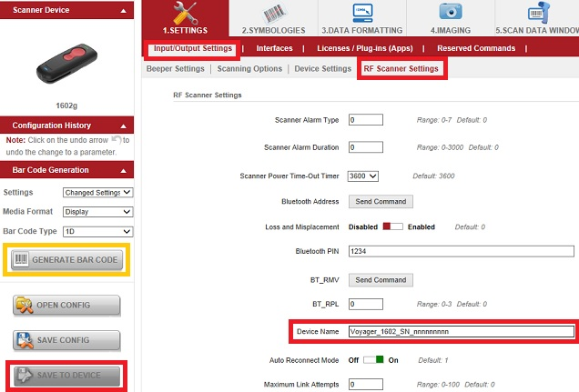Click the Save to Device button

click(x=66, y=375)
